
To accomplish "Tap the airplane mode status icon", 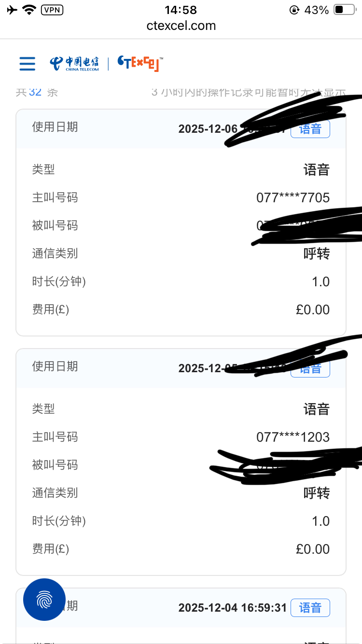I will click(13, 10).
